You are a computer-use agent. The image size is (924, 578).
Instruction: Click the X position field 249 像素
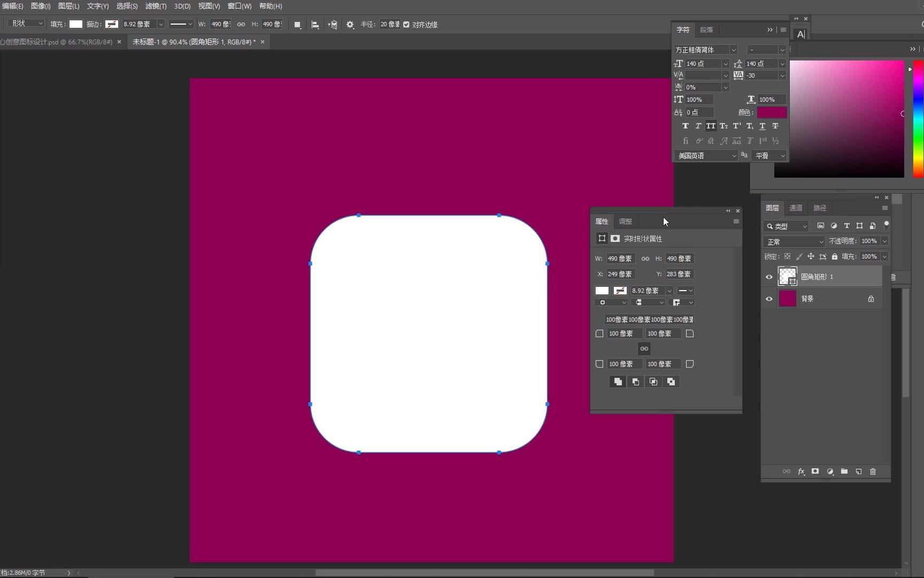pos(620,274)
